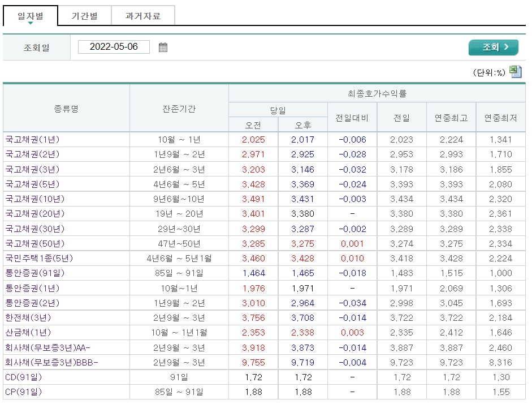Switch to the 기간별 tab
Image resolution: width=532 pixels, height=404 pixels.
pos(84,15)
